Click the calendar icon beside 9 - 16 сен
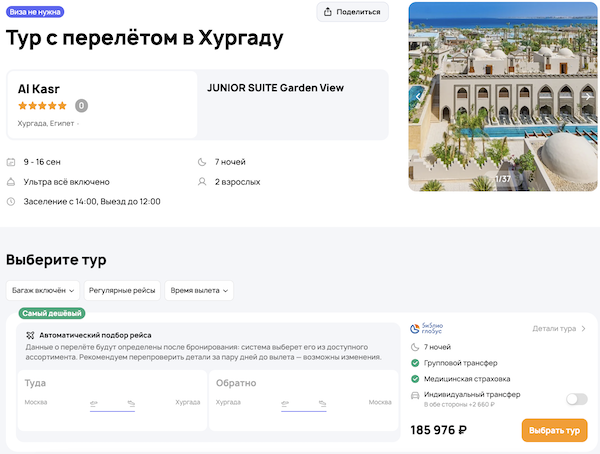This screenshot has width=600, height=454. pyautogui.click(x=11, y=162)
